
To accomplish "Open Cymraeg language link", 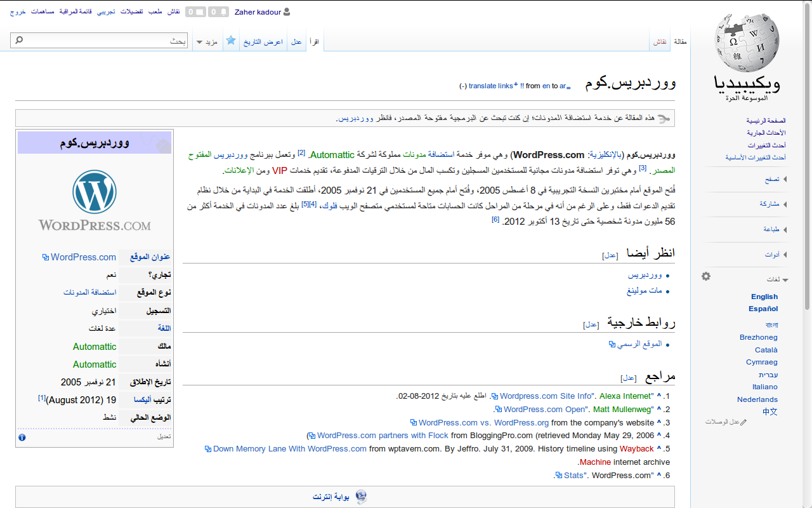I will click(762, 362).
